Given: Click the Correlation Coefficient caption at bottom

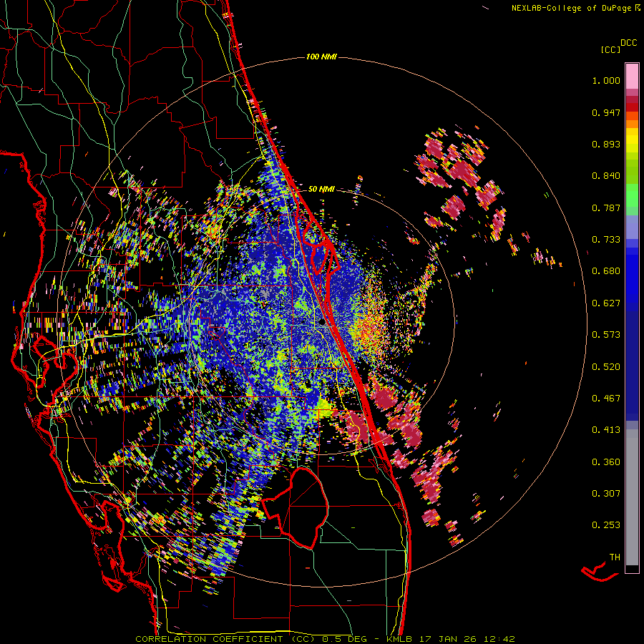Looking at the screenshot, I should pos(325,639).
